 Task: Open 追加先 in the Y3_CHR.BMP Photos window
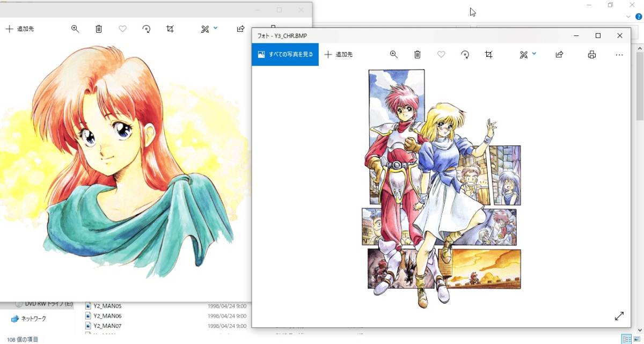pyautogui.click(x=339, y=54)
